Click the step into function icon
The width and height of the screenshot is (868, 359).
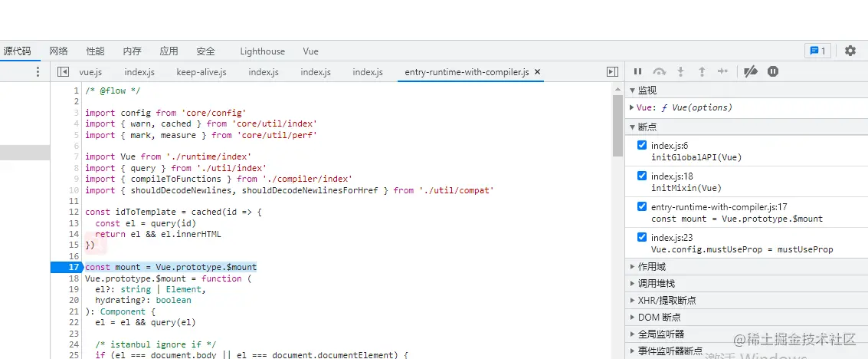[x=681, y=71]
